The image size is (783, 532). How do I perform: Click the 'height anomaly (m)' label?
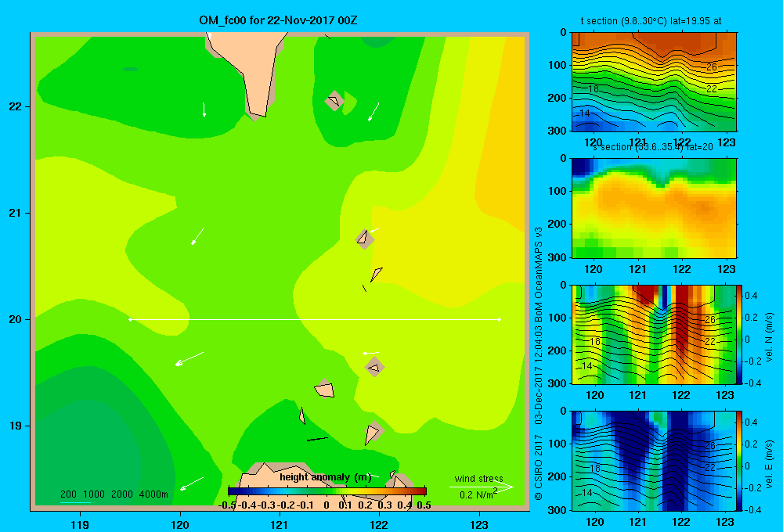coord(326,477)
